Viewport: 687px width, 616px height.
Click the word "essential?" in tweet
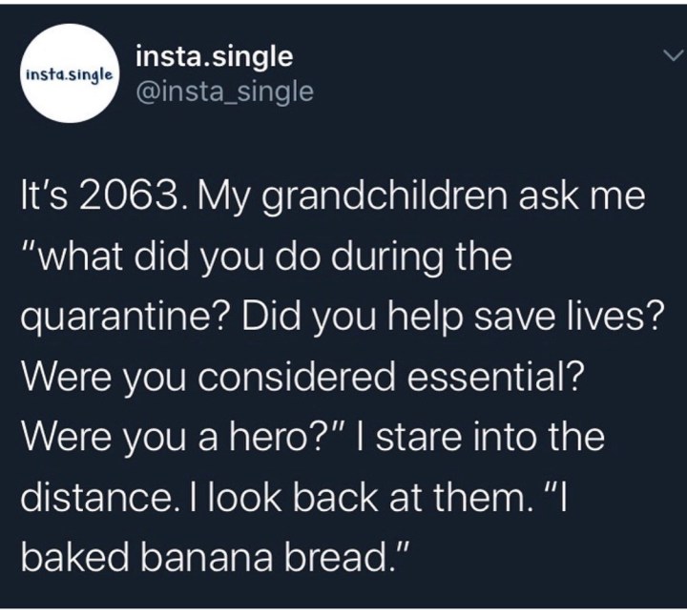coord(510,379)
